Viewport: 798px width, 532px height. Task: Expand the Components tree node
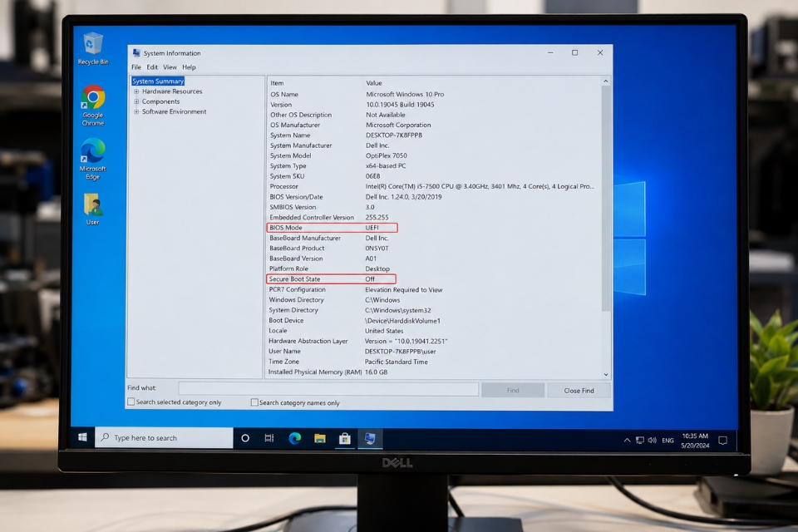(x=136, y=101)
